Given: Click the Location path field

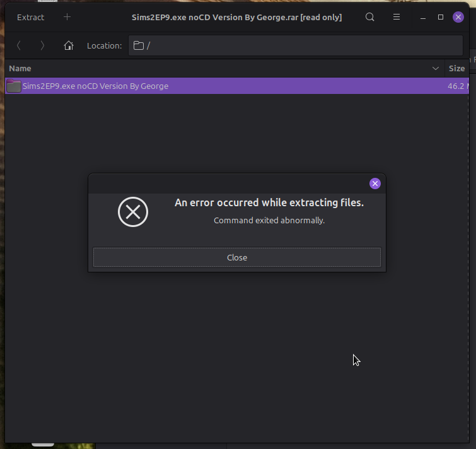Looking at the screenshot, I should (296, 45).
